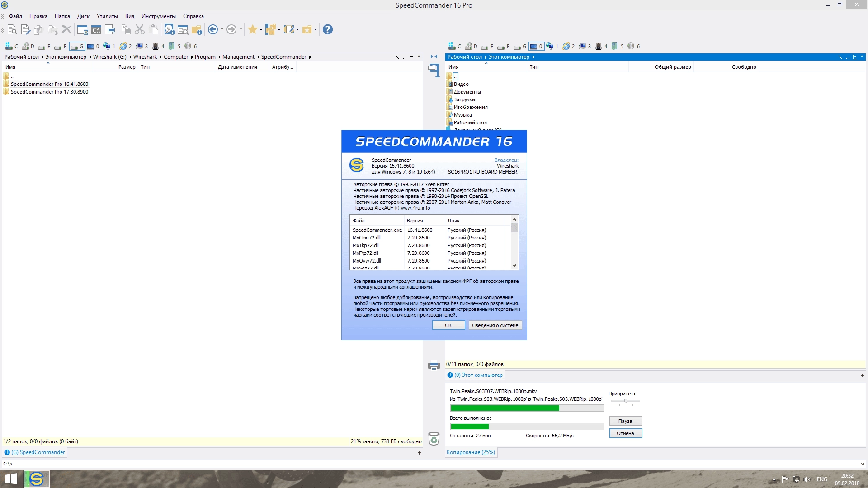Open dropdown arrow next to forward button

[x=241, y=30]
